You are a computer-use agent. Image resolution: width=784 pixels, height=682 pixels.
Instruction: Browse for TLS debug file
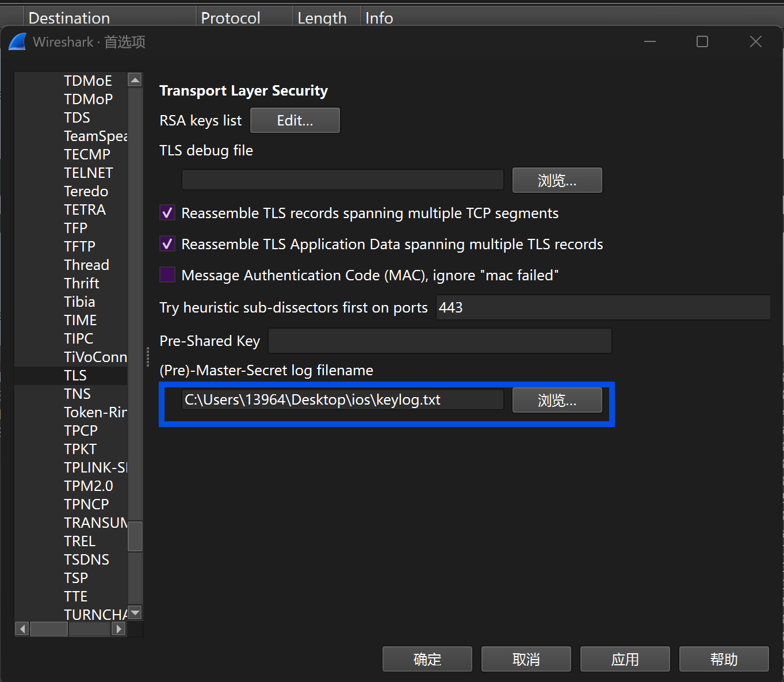click(557, 181)
